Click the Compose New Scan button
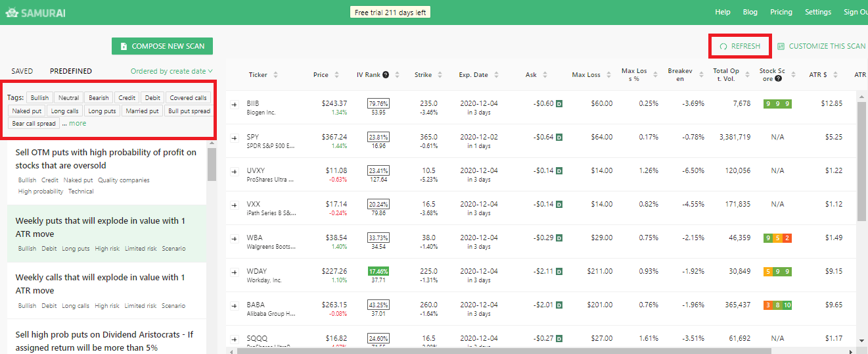 coord(162,46)
